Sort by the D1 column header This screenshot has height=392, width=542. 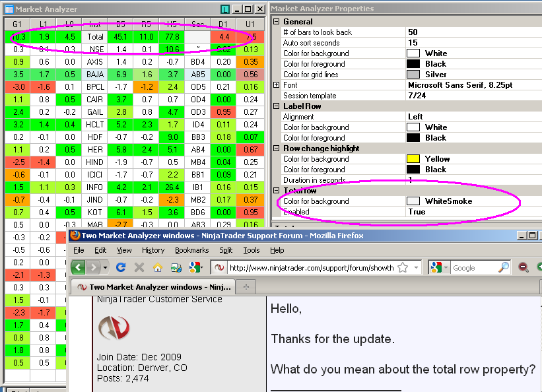point(223,24)
